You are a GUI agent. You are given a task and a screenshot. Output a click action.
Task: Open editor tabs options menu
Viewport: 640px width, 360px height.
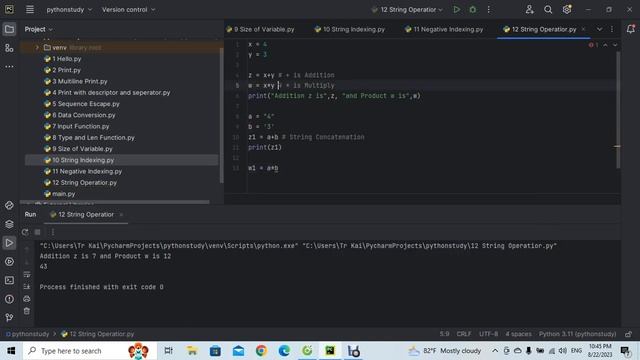pos(612,29)
